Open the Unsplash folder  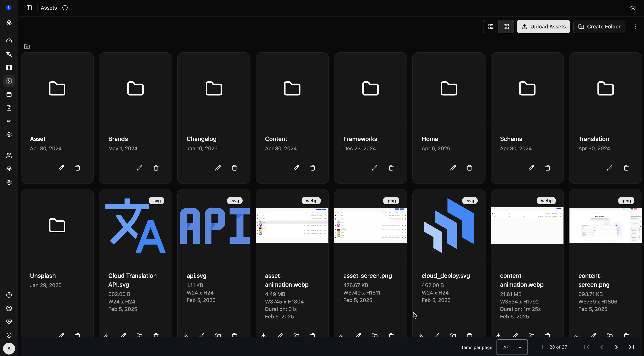coord(57,225)
